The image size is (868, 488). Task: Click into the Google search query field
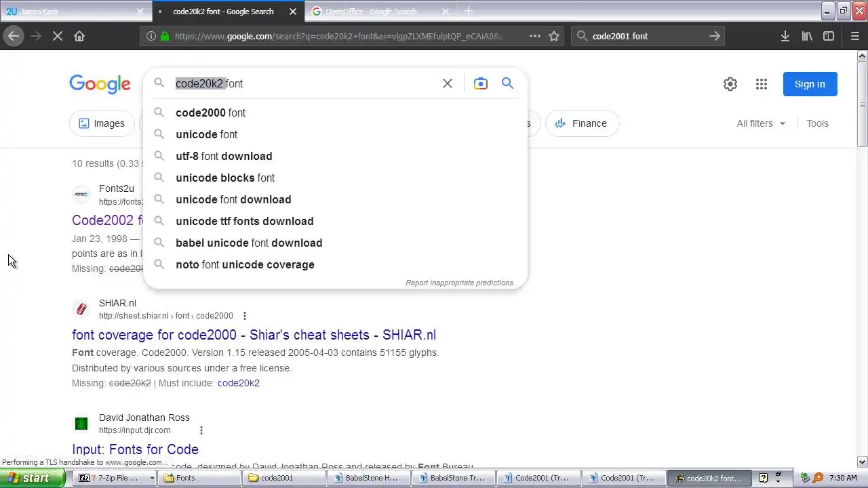[305, 83]
